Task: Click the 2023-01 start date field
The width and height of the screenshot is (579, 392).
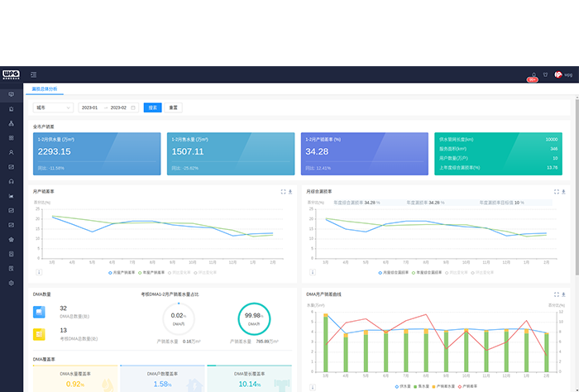Action: pos(90,108)
